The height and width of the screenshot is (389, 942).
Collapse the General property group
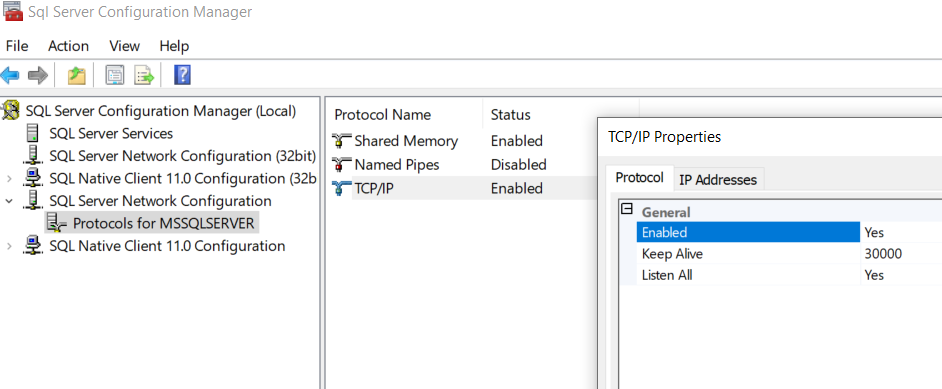[x=627, y=210]
